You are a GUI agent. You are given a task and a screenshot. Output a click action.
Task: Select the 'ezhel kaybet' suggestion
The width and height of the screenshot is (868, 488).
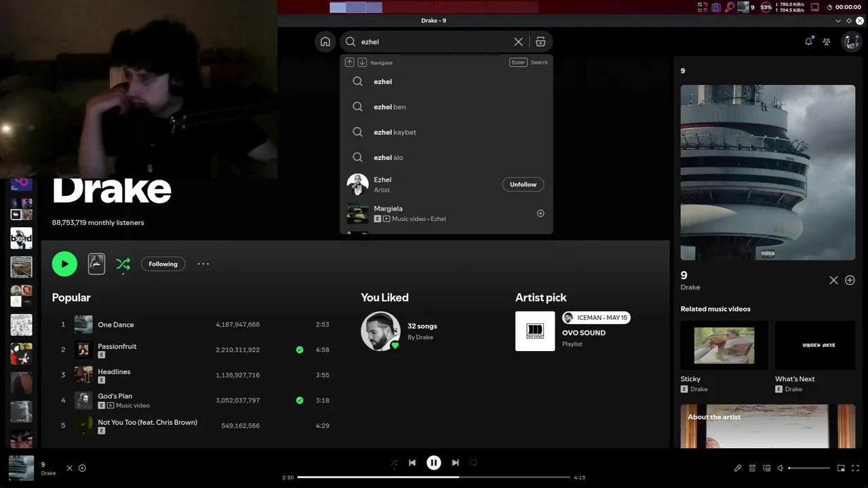click(446, 132)
